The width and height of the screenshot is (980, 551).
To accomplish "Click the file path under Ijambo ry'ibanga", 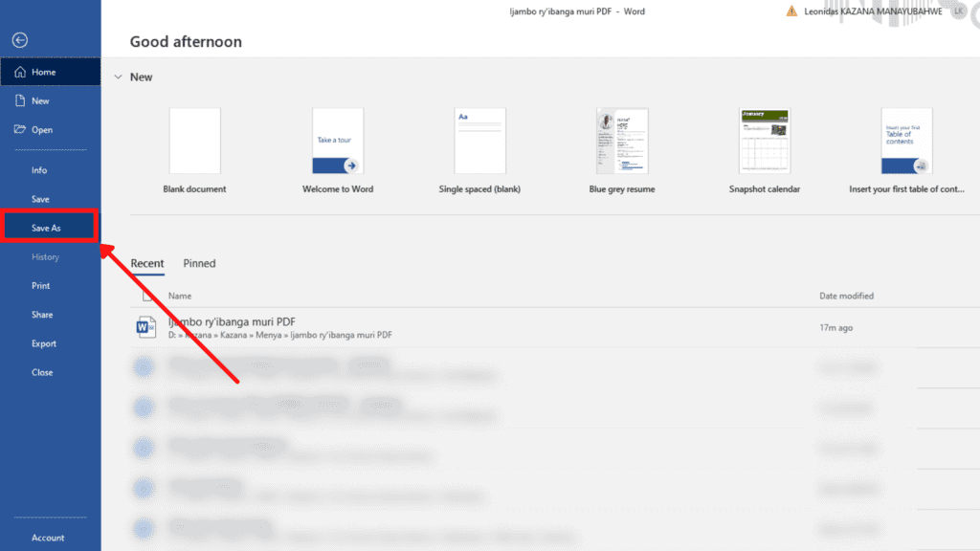I will click(x=280, y=335).
